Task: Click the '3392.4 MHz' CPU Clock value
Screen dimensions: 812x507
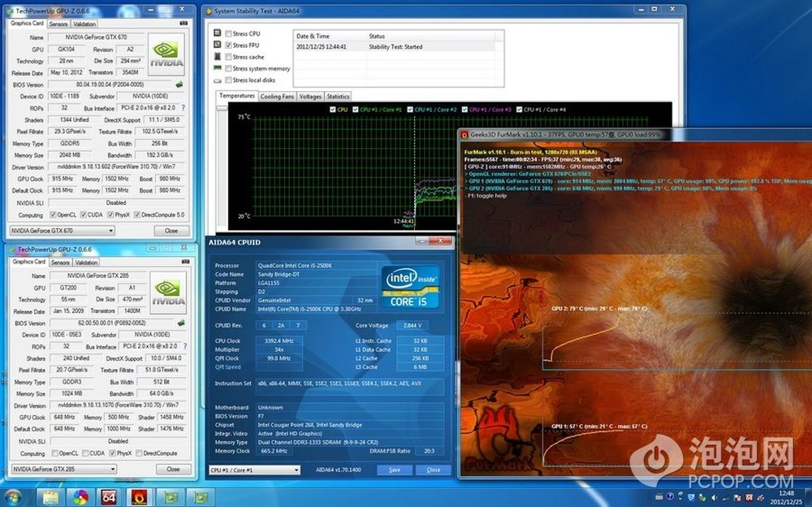Action: tap(279, 341)
